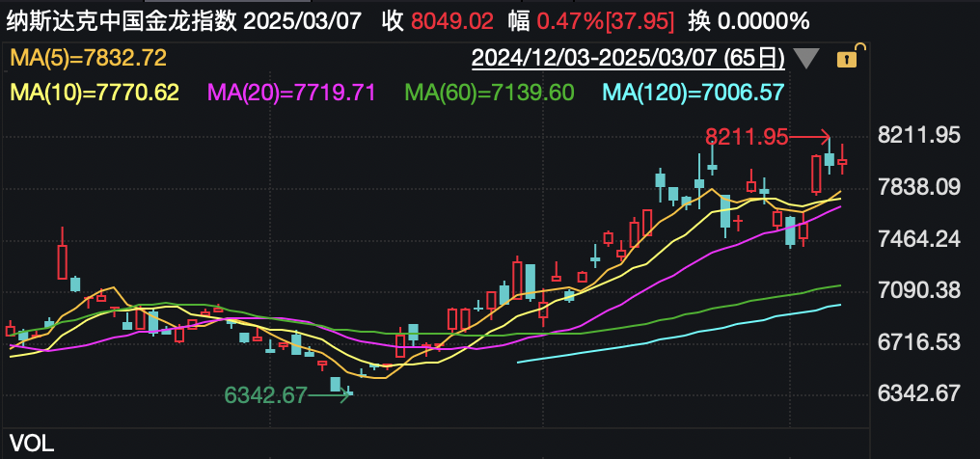Image resolution: width=980 pixels, height=459 pixels.
Task: Click the high price marker 8211.95 in chart
Action: 747,136
